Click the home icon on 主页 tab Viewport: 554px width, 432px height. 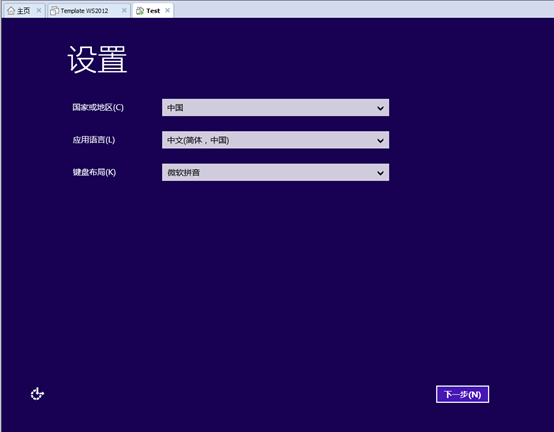[x=11, y=11]
